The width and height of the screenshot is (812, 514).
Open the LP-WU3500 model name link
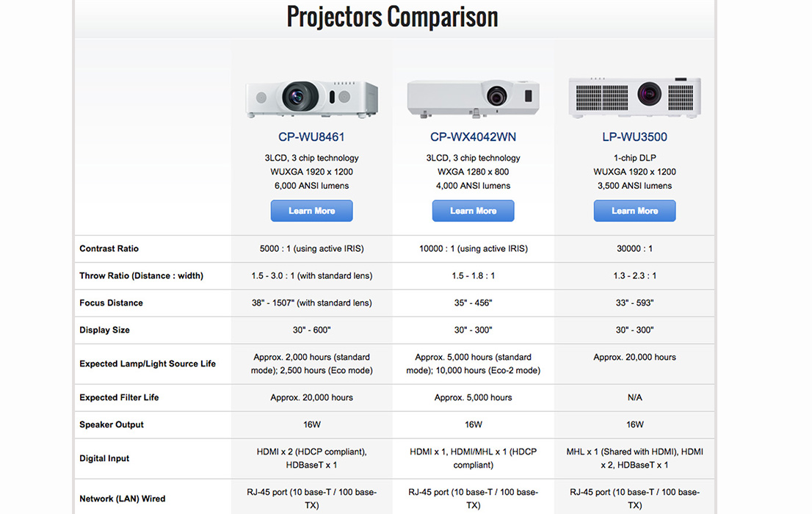(x=635, y=137)
